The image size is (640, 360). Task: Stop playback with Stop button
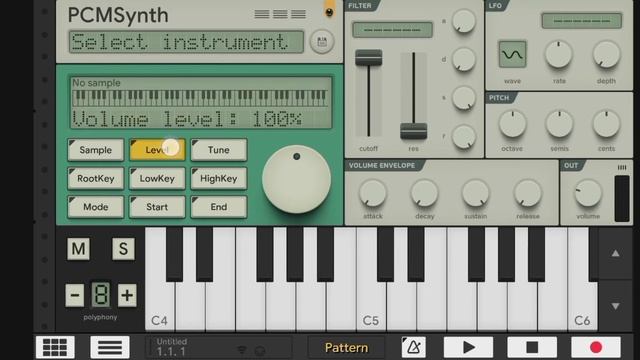(532, 347)
